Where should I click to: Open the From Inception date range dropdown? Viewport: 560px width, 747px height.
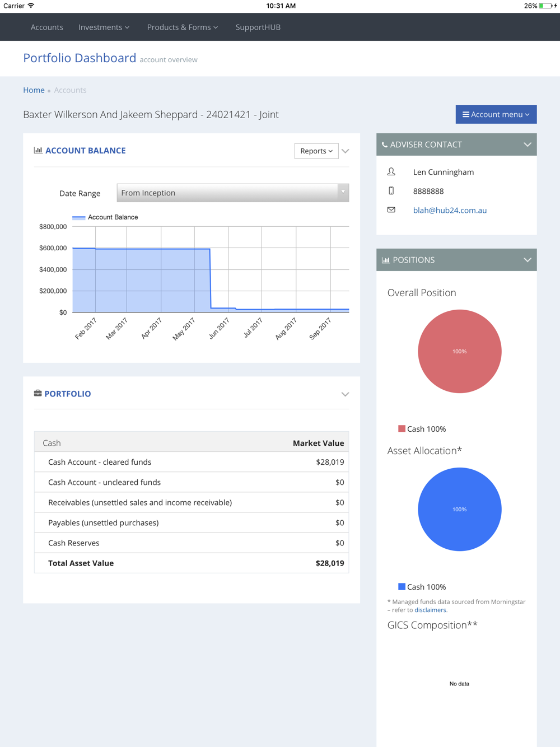tap(233, 193)
